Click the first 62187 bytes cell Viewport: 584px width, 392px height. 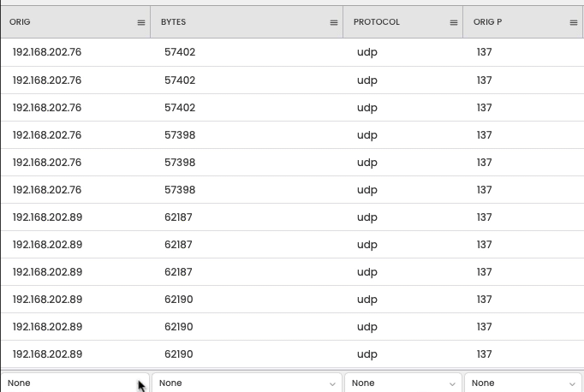178,217
